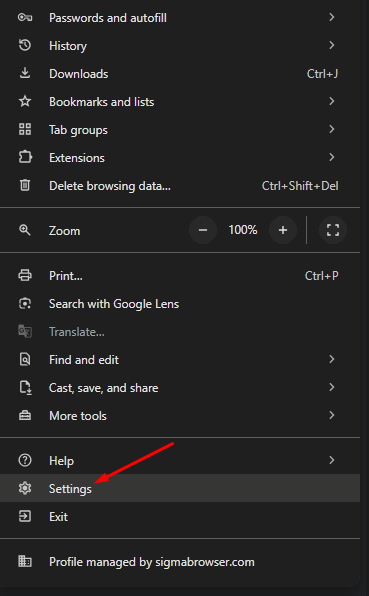This screenshot has width=369, height=596.
Task: Click the Exit door icon
Action: (25, 516)
